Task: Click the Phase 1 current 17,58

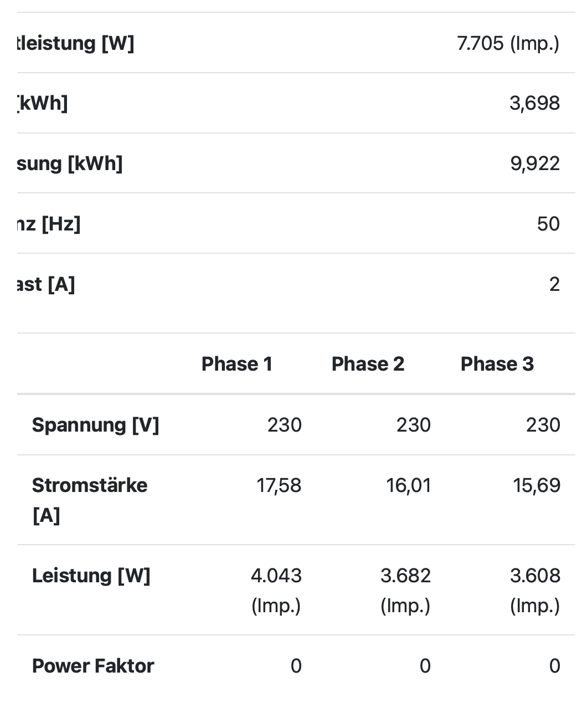Action: tap(279, 485)
